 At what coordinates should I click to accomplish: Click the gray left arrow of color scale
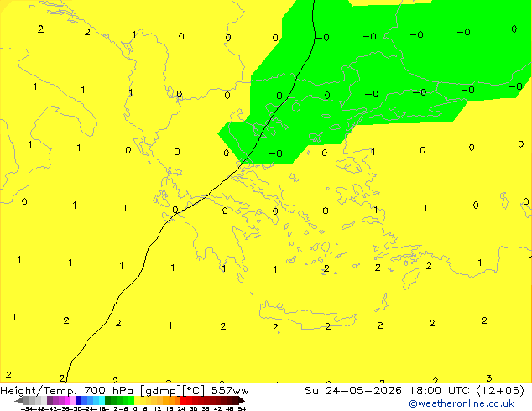point(19,401)
